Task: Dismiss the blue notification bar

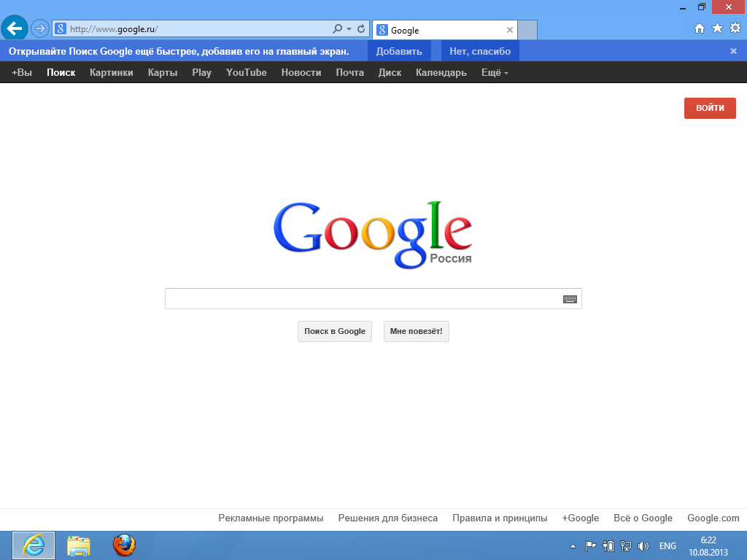Action: point(734,51)
